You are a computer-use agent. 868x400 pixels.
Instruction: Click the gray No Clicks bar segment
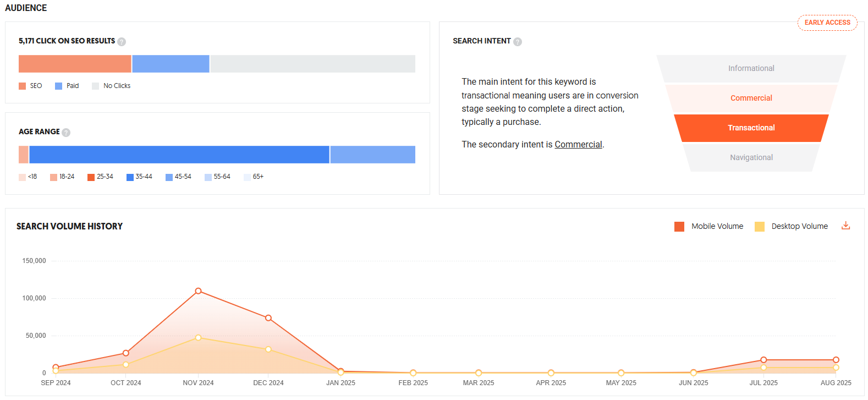pyautogui.click(x=312, y=64)
